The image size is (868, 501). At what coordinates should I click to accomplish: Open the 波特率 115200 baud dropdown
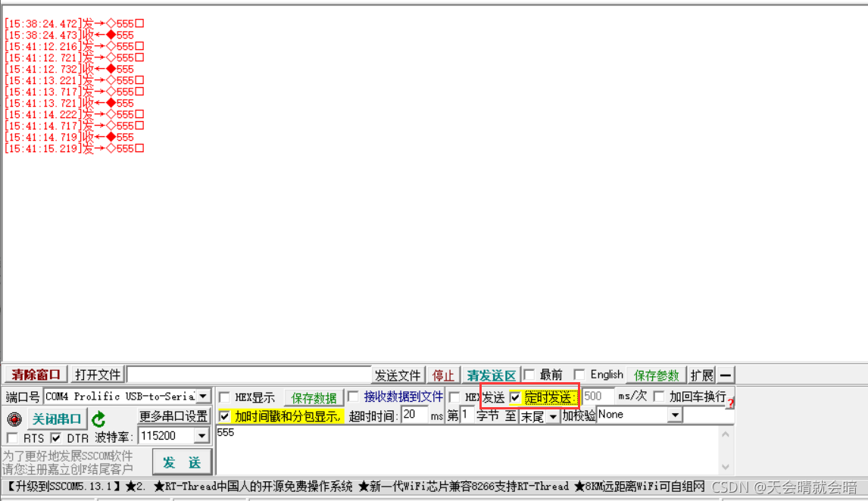[202, 437]
